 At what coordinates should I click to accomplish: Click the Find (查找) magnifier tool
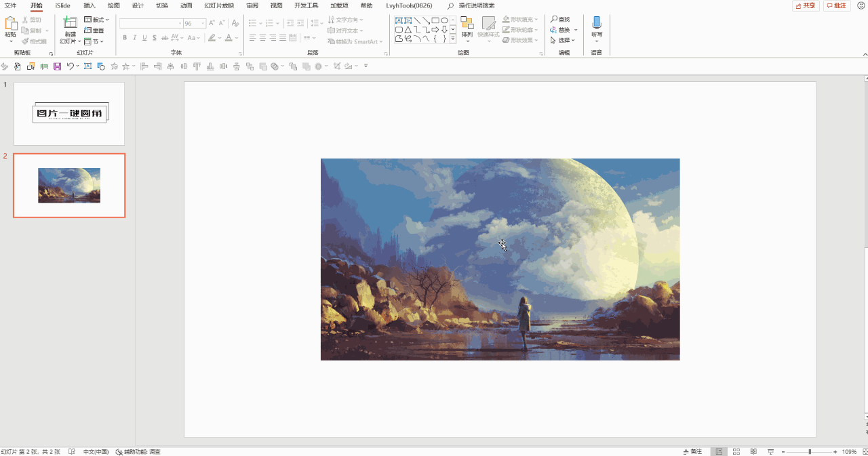(x=559, y=20)
